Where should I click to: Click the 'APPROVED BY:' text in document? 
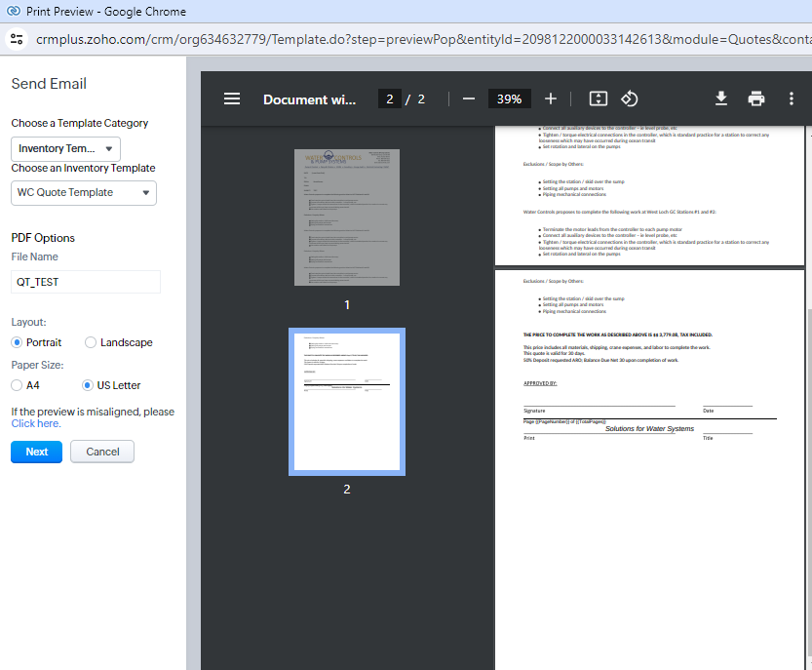(x=540, y=383)
